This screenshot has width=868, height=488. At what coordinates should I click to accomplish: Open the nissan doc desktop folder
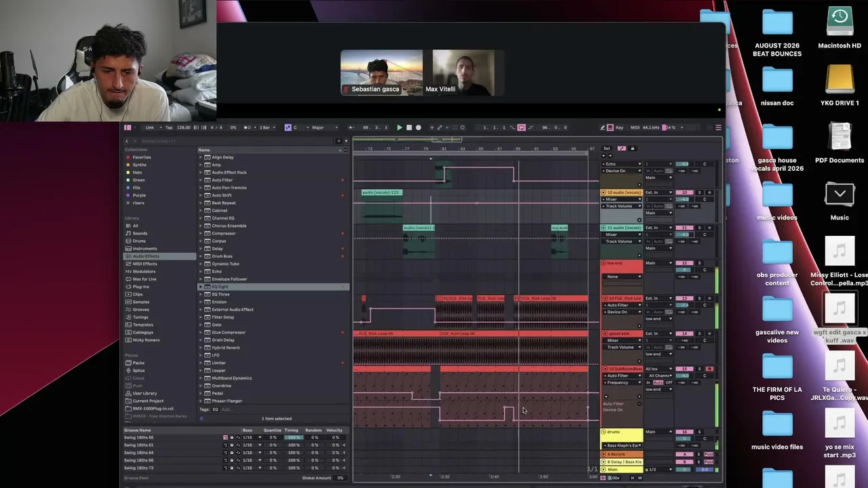tap(777, 85)
